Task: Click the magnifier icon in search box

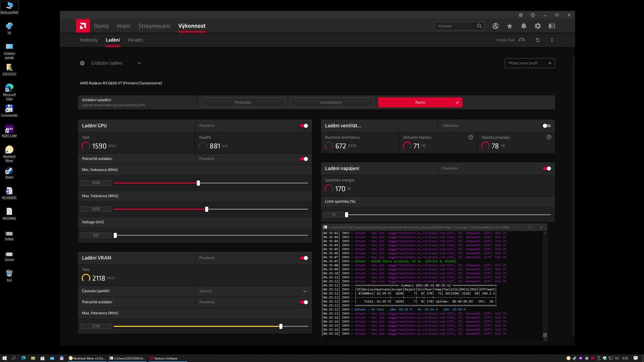Action: click(479, 26)
